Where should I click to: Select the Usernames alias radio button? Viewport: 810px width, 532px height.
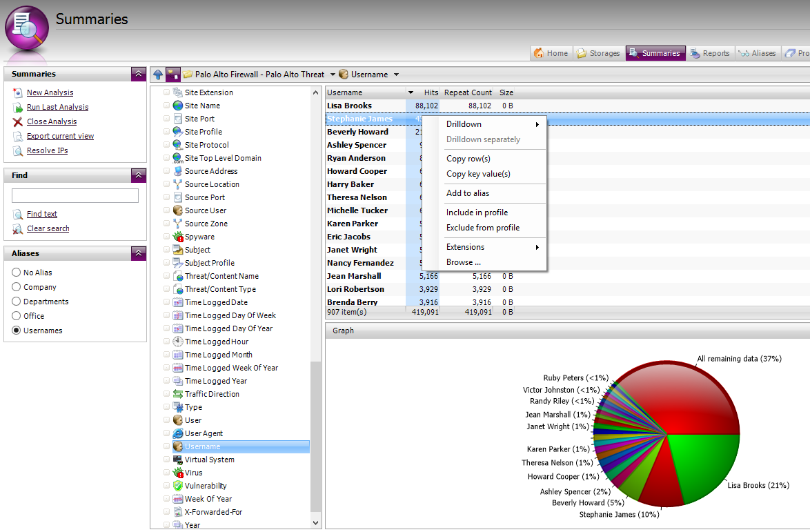pyautogui.click(x=16, y=330)
